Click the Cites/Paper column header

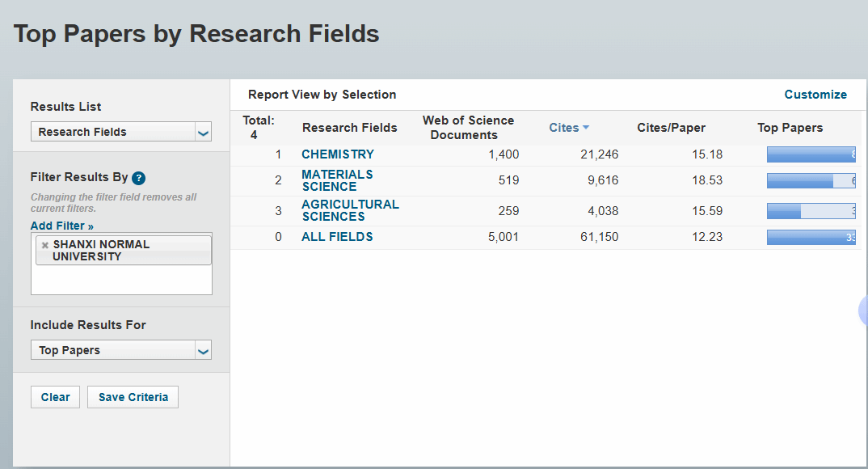click(671, 128)
